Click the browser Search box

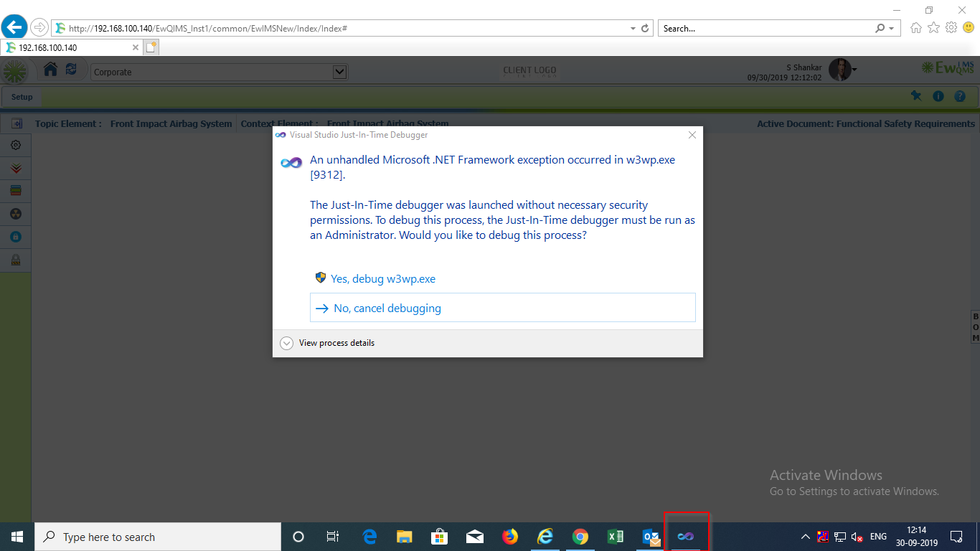(765, 28)
